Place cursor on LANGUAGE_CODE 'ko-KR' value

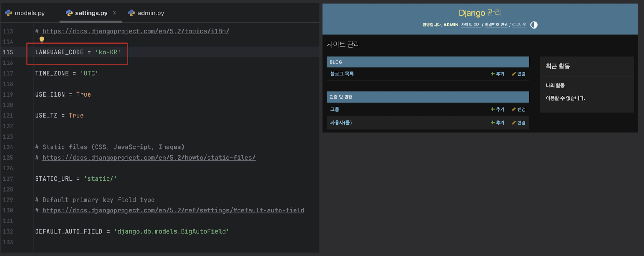click(x=108, y=52)
